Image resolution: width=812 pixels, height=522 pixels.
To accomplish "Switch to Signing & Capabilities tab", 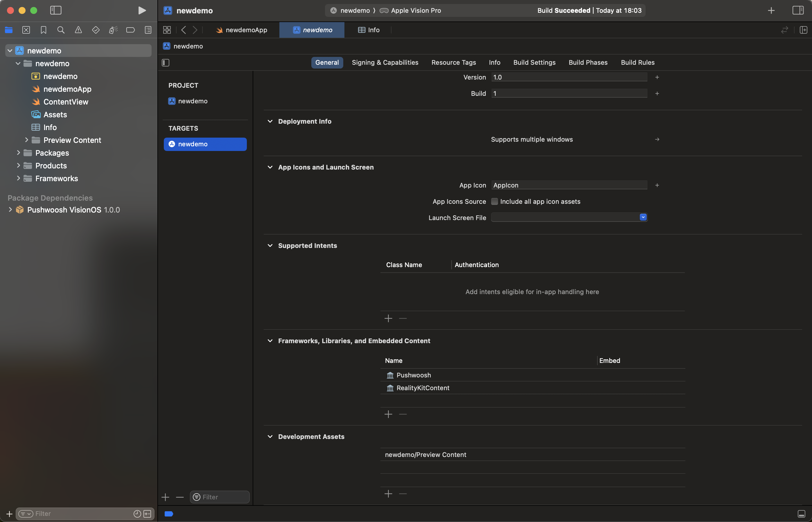I will (385, 62).
